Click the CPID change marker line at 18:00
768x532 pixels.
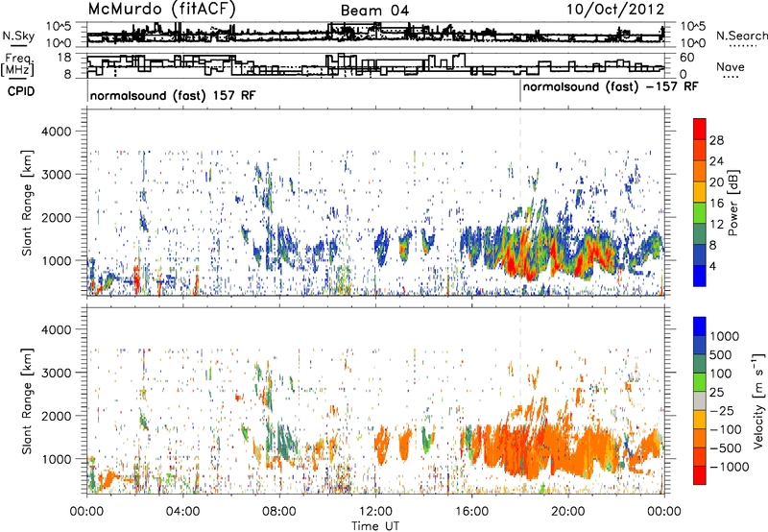[520, 91]
